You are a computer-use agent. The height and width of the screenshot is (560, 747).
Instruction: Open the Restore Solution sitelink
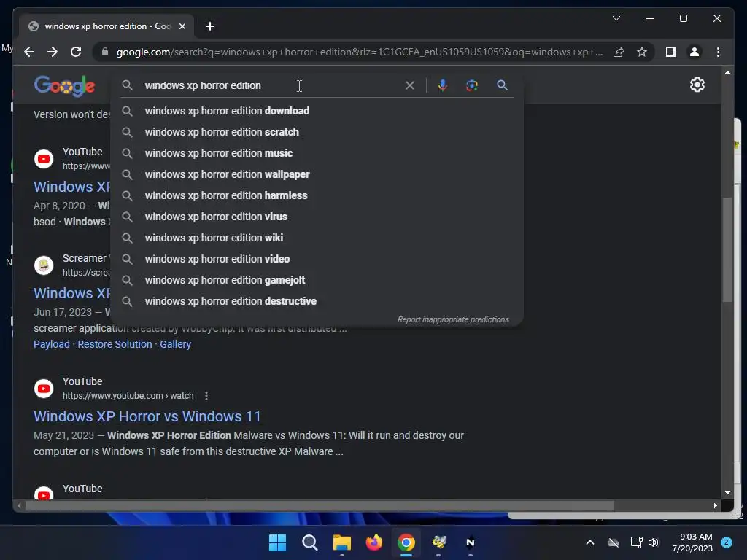(x=115, y=344)
